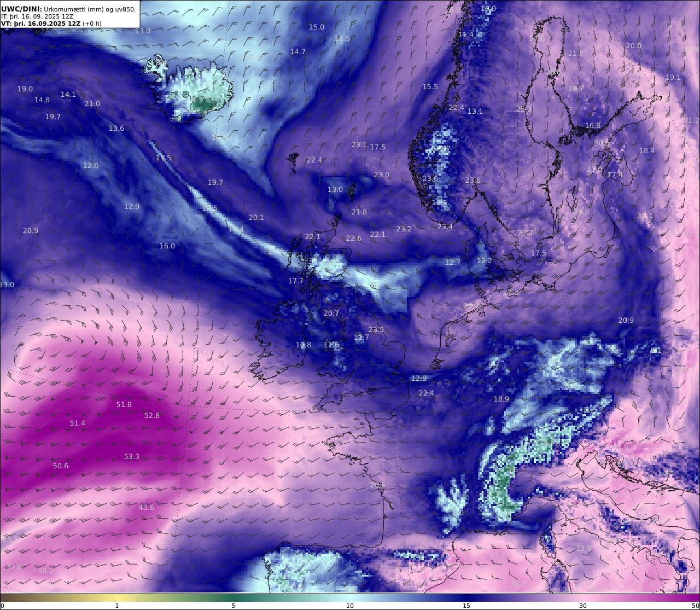The height and width of the screenshot is (610, 700).
Task: Click the 18.9 map value
Action: (501, 399)
